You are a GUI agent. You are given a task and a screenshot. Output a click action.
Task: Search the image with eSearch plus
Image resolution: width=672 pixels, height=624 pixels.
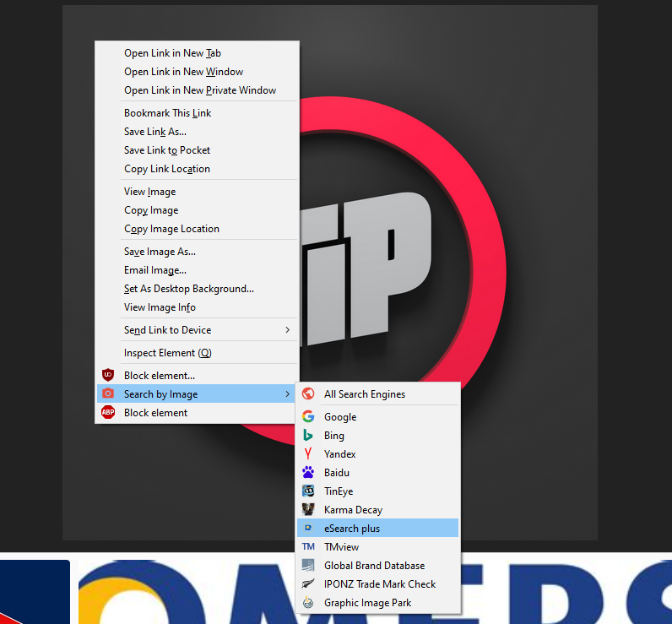click(x=377, y=528)
